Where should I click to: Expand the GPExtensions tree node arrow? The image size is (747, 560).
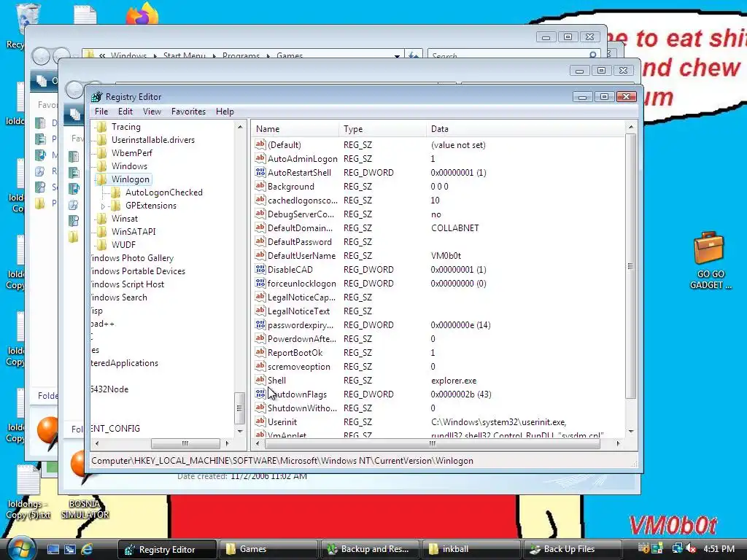click(x=103, y=206)
